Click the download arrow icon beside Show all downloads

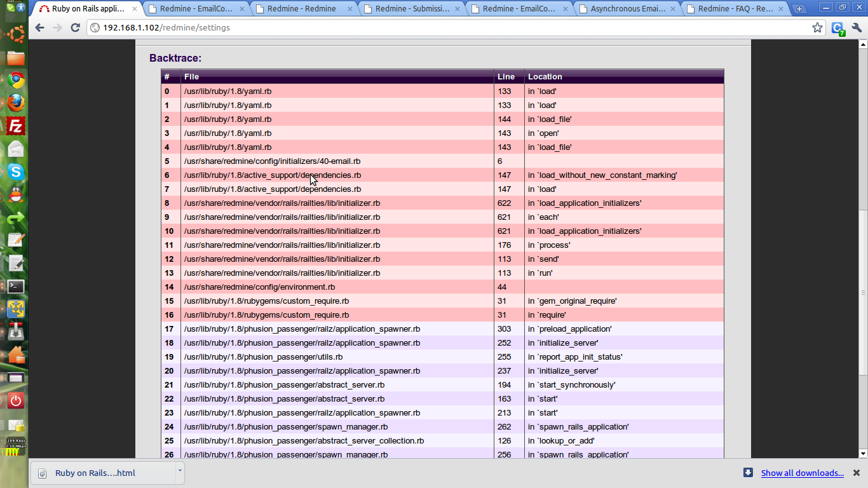click(749, 473)
